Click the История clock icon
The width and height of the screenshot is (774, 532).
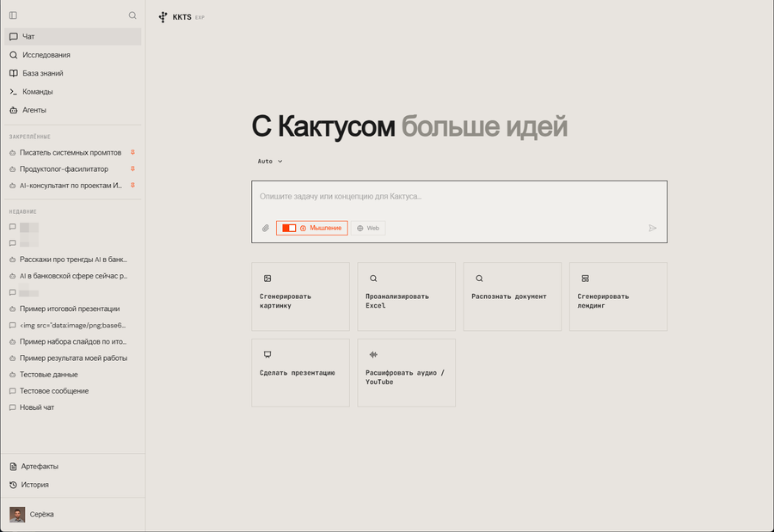[13, 485]
